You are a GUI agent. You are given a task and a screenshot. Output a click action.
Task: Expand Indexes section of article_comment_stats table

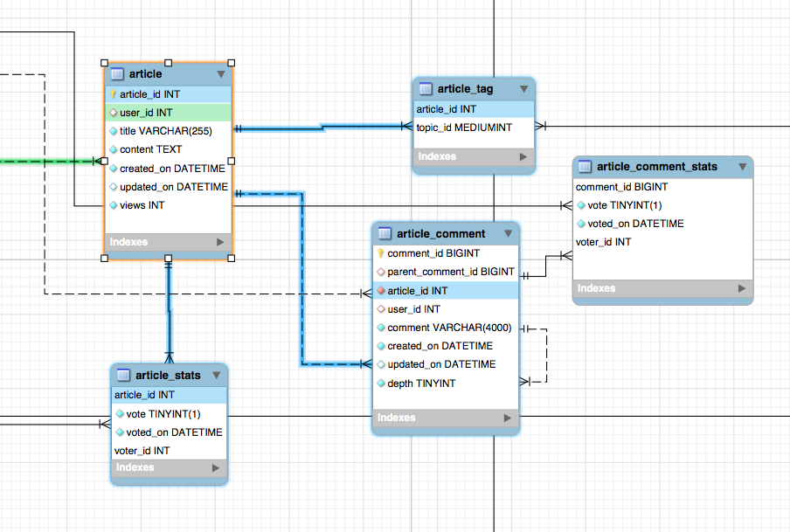(x=742, y=288)
